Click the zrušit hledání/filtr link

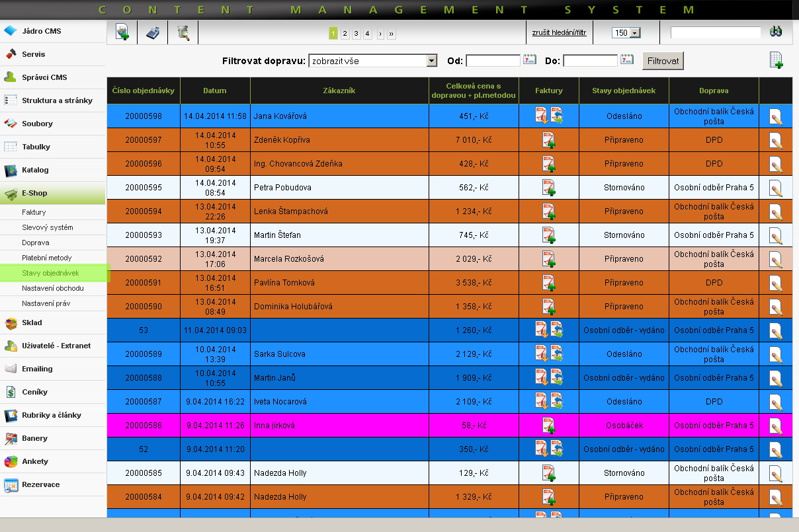click(x=559, y=32)
